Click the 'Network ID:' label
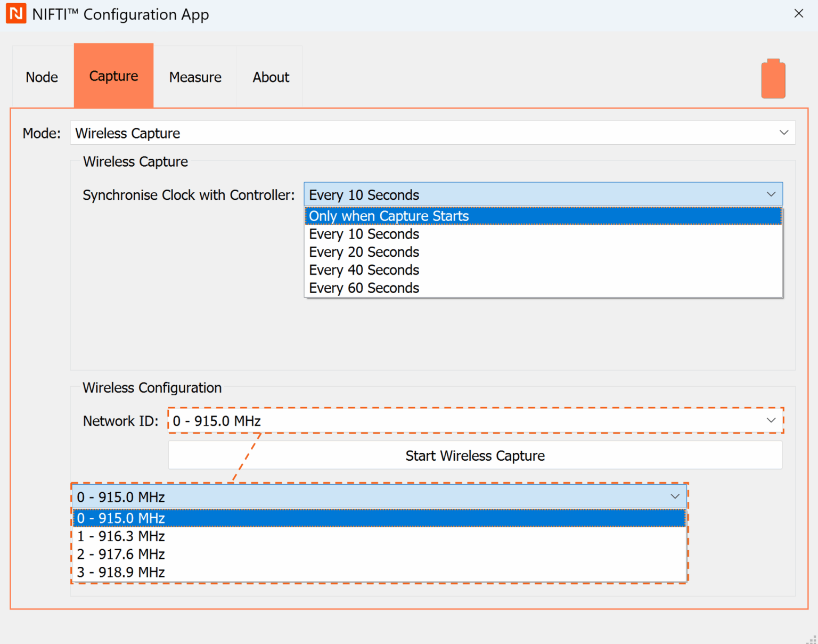 [x=120, y=421]
